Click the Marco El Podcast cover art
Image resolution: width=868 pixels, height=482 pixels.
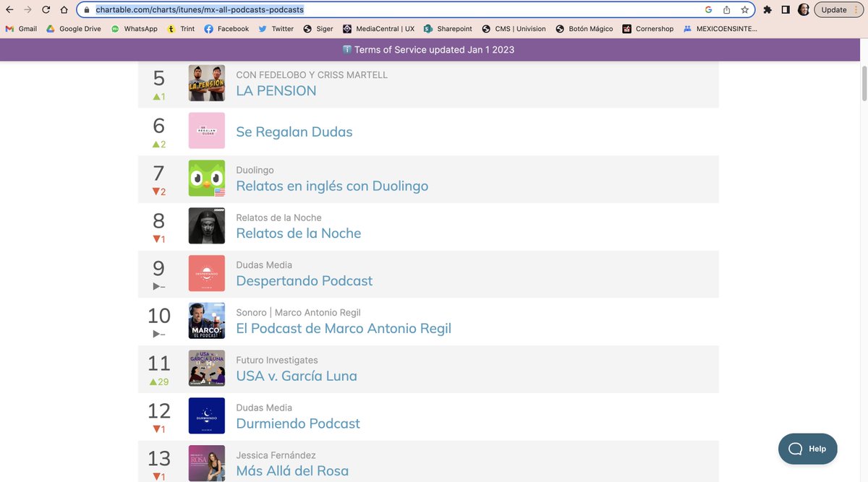(x=206, y=321)
